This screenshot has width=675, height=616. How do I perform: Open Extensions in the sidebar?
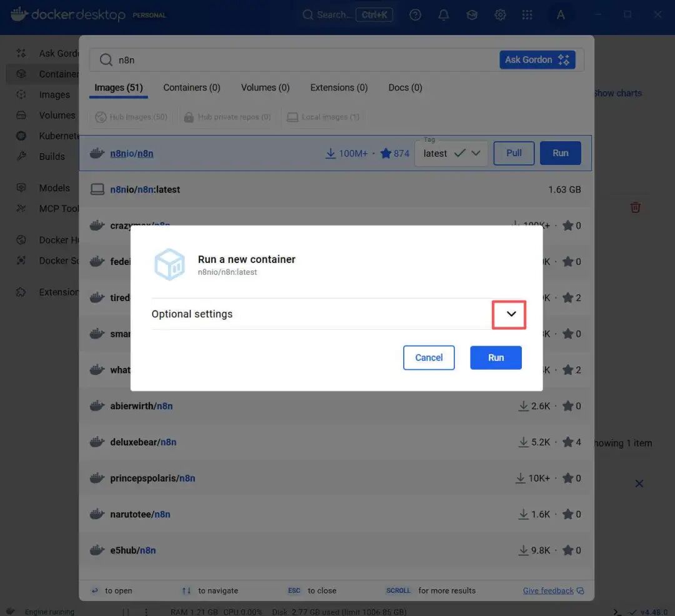coord(43,292)
